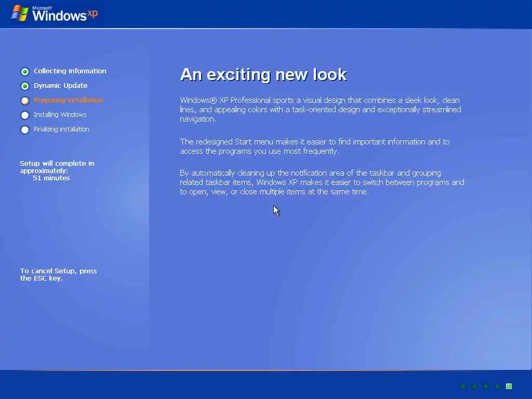Image resolution: width=532 pixels, height=399 pixels.
Task: Click the Windows XP flag logo
Action: pyautogui.click(x=20, y=13)
